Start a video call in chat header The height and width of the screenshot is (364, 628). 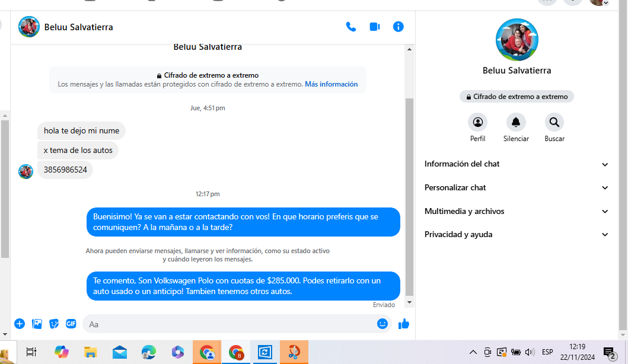[374, 27]
